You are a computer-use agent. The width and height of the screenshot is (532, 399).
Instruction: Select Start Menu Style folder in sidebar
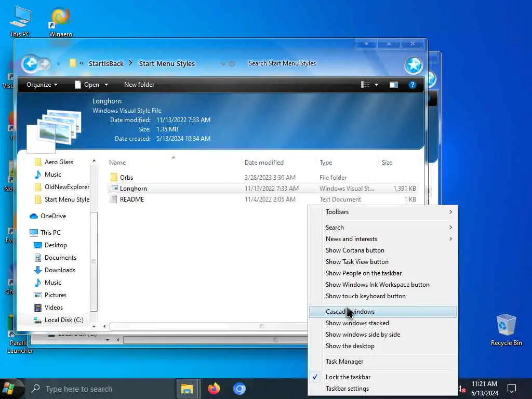62,199
